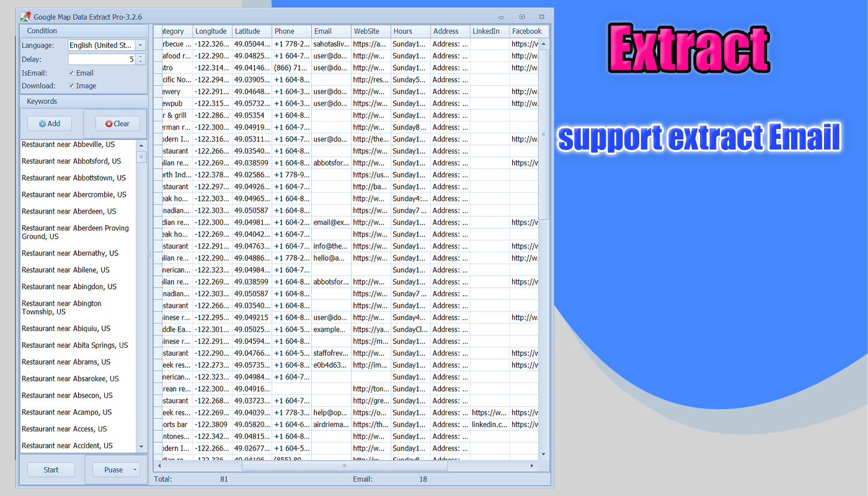This screenshot has height=496, width=868.
Task: Click the Delay input field
Action: coord(102,60)
